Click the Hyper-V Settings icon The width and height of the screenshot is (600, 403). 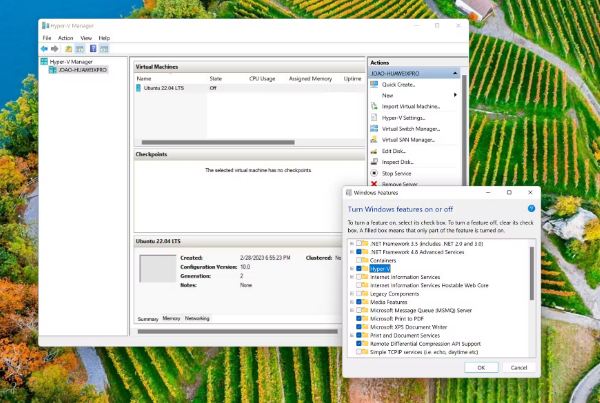pyautogui.click(x=374, y=117)
